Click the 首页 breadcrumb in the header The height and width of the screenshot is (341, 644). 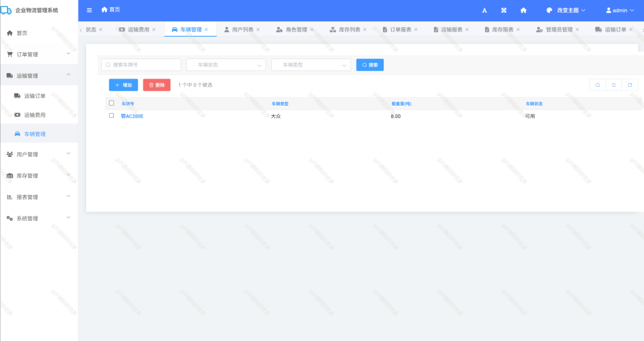(111, 9)
